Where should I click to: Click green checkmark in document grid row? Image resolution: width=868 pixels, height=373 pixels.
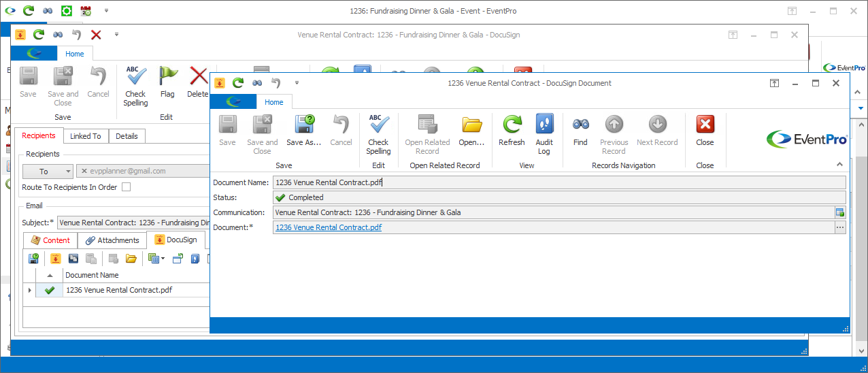(x=50, y=290)
